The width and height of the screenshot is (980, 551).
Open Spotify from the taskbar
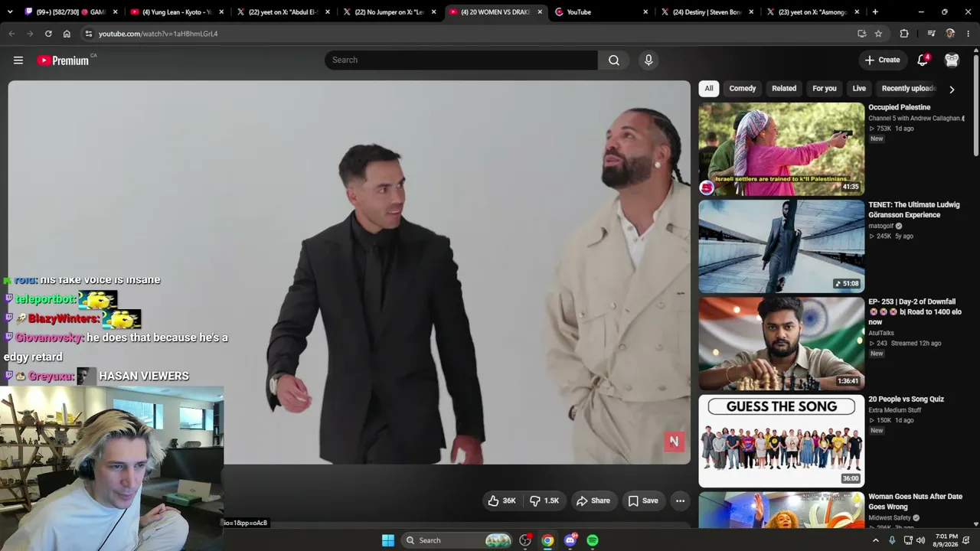(593, 540)
